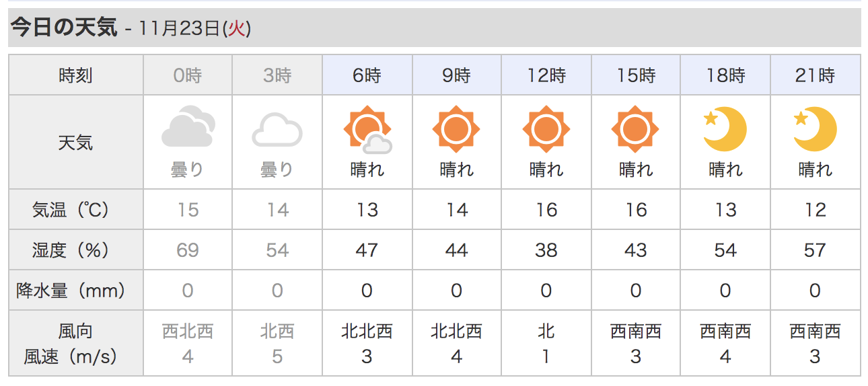Select the sun icon at 15時
The width and height of the screenshot is (868, 386).
[635, 129]
